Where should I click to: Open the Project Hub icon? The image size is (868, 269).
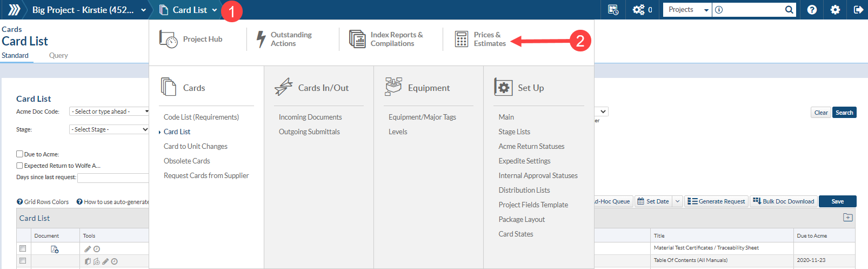point(168,39)
